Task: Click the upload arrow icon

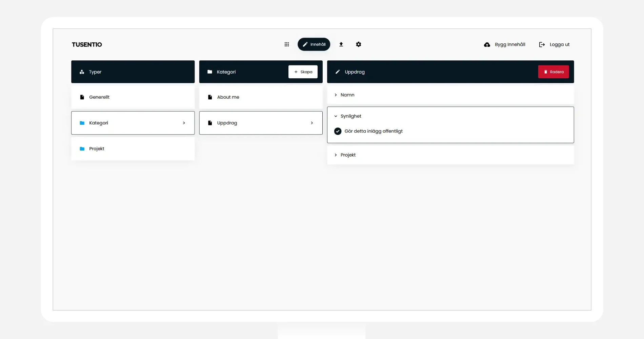Action: (341, 44)
